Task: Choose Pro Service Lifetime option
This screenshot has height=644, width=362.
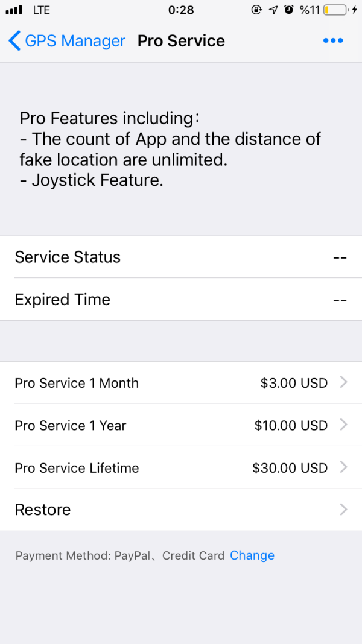Action: point(77,467)
